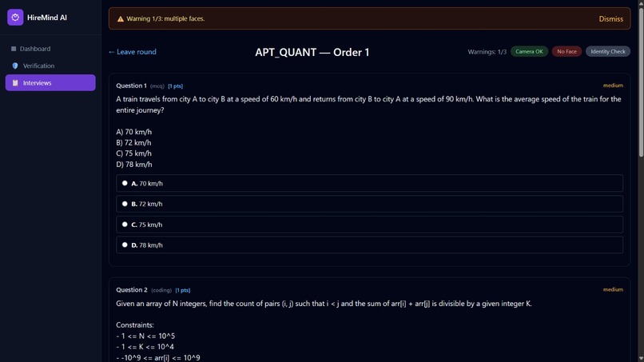Click the Interviews clipboard icon
The width and height of the screenshot is (644, 362).
tap(15, 82)
